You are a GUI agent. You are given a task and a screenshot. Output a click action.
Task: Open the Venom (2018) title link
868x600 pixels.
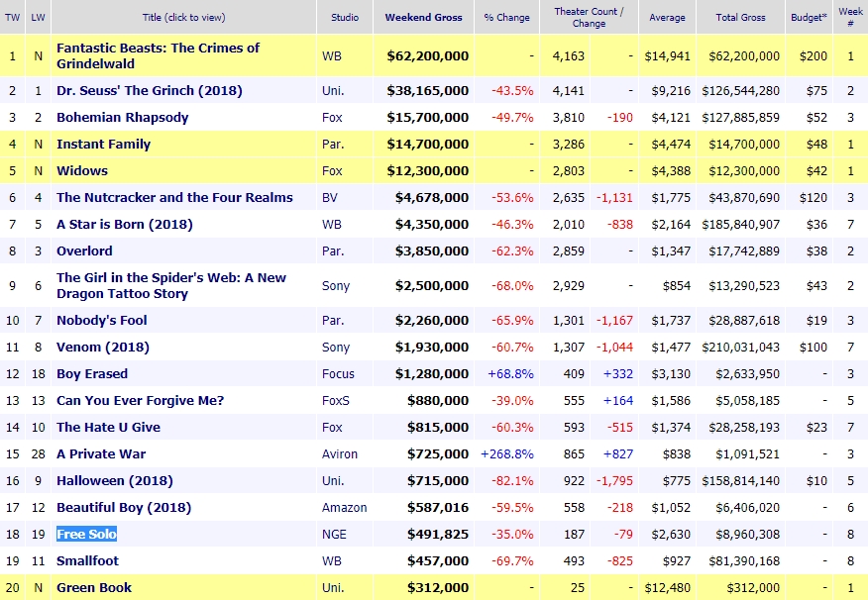[103, 348]
